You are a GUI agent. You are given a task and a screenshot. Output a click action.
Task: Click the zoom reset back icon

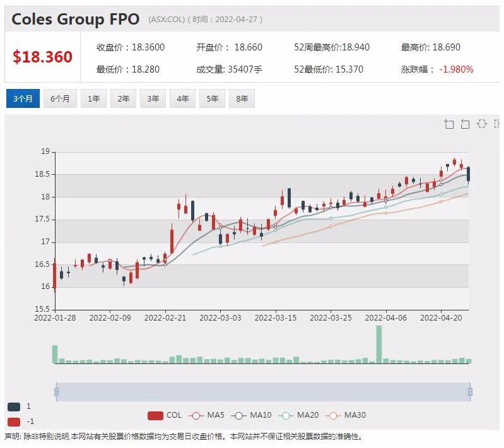point(465,124)
